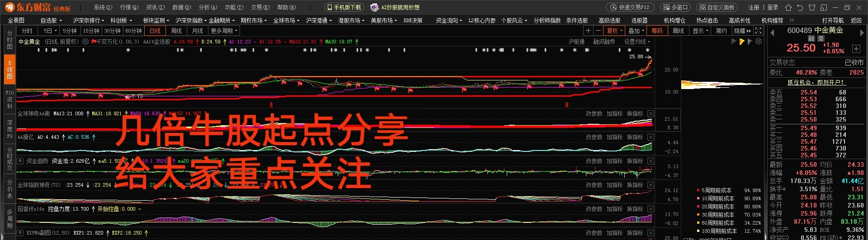The image size is (868, 240).
Task: Click the fullscreen chart icon beside 隐藏
Action: pyautogui.click(x=758, y=31)
